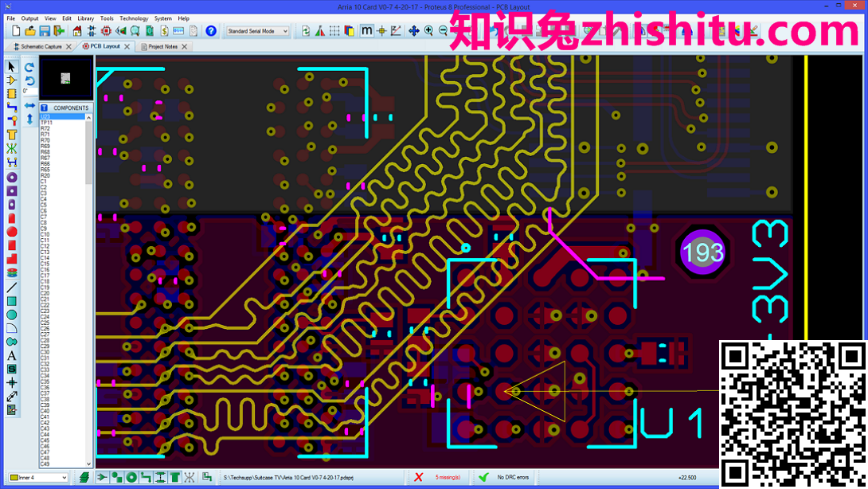Select the Square Through-hole Pad tool
The image size is (868, 489).
(x=11, y=191)
